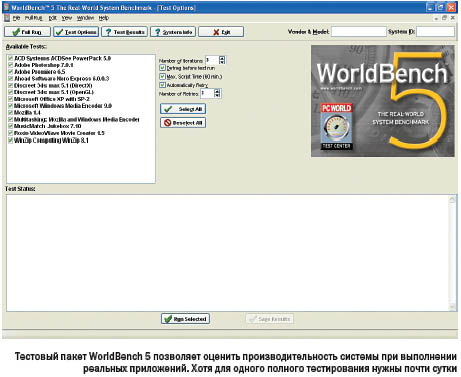Open the Test Options toolbar button
461x377 pixels.
coord(76,32)
